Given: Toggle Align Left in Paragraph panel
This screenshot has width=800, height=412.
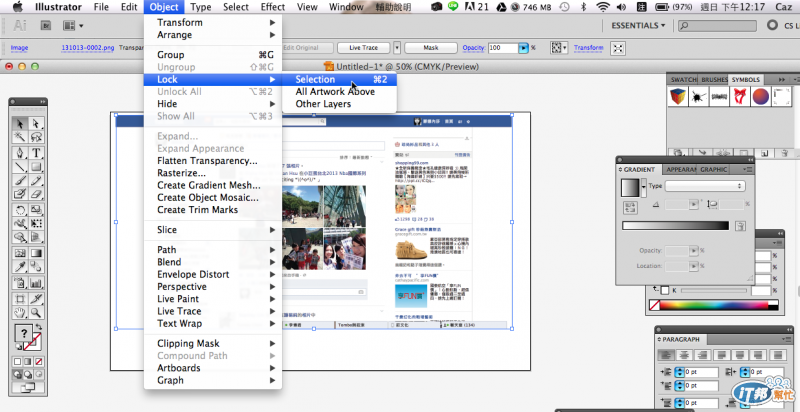Looking at the screenshot, I should click(665, 355).
